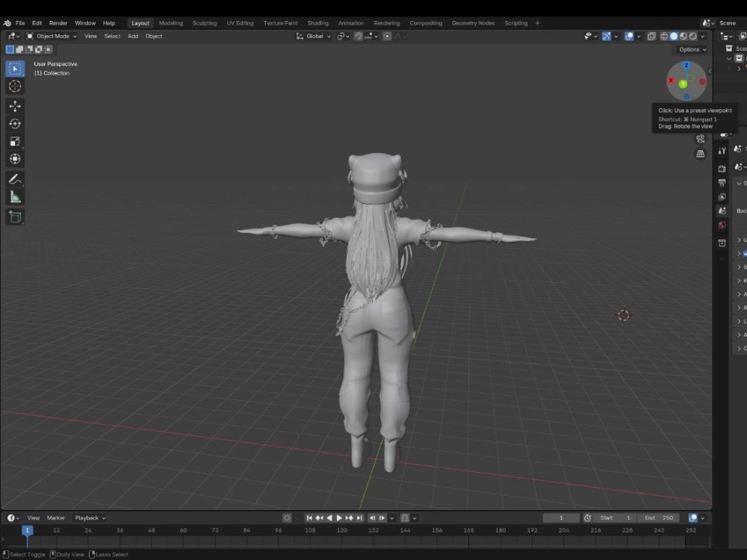Open the Object menu in viewport header
This screenshot has height=560, width=747.
(x=154, y=36)
